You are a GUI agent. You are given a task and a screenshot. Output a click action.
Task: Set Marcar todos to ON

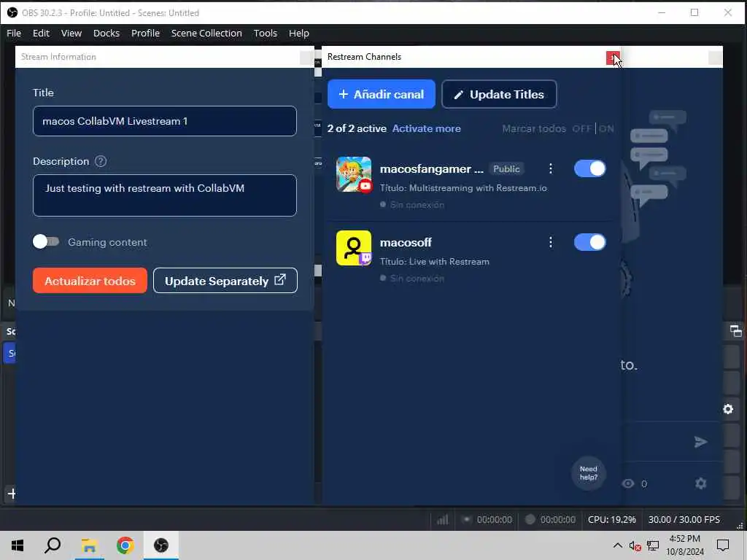click(x=606, y=128)
